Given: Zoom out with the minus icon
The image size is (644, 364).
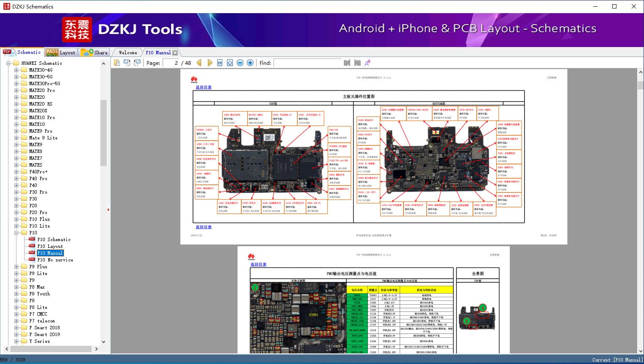Looking at the screenshot, I should 240,63.
